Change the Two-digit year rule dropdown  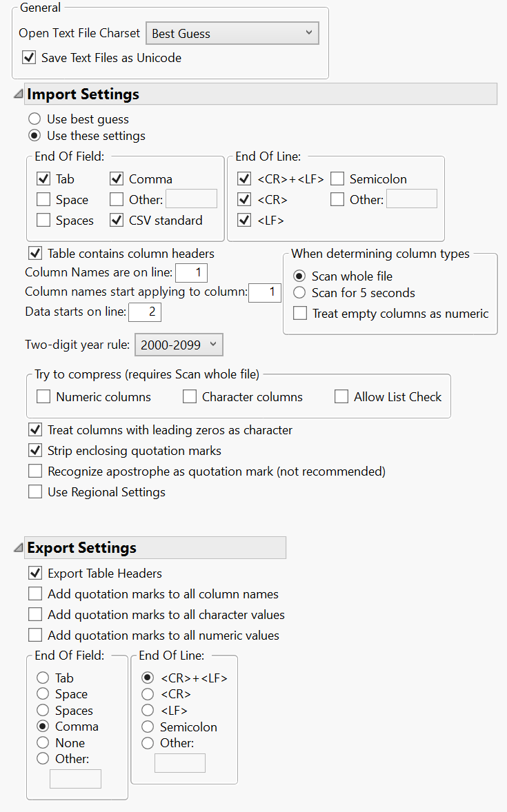pos(178,345)
